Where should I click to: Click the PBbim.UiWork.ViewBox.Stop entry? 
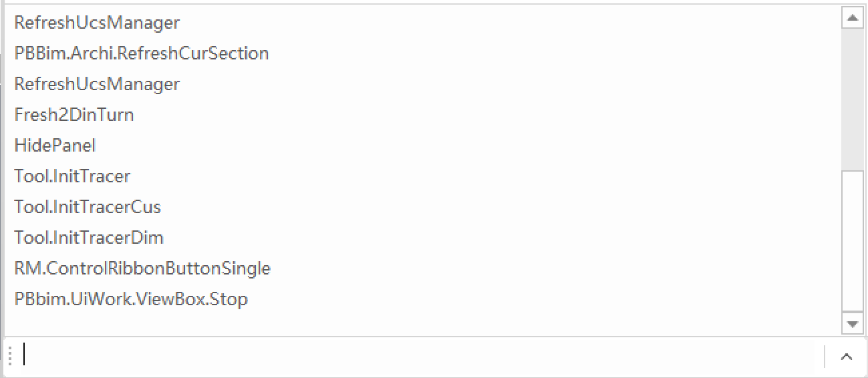[131, 299]
